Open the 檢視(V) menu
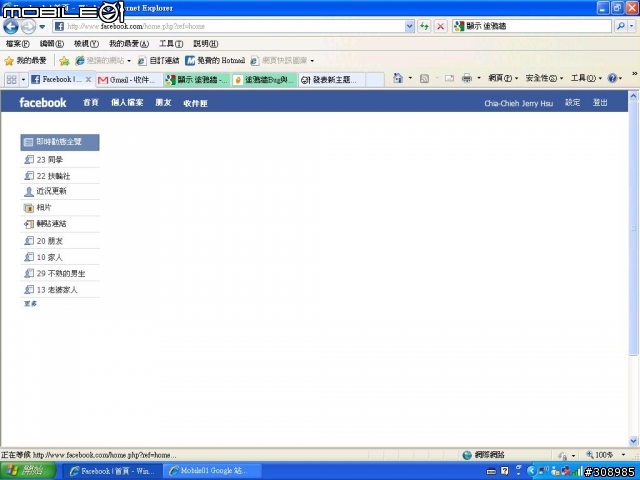This screenshot has width=640, height=480. [86, 44]
